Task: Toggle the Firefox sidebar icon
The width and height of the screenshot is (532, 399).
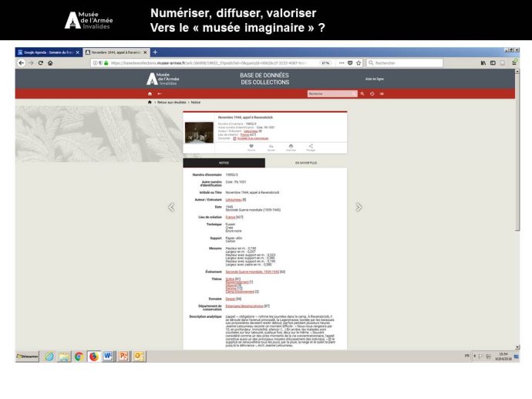Action: click(493, 63)
